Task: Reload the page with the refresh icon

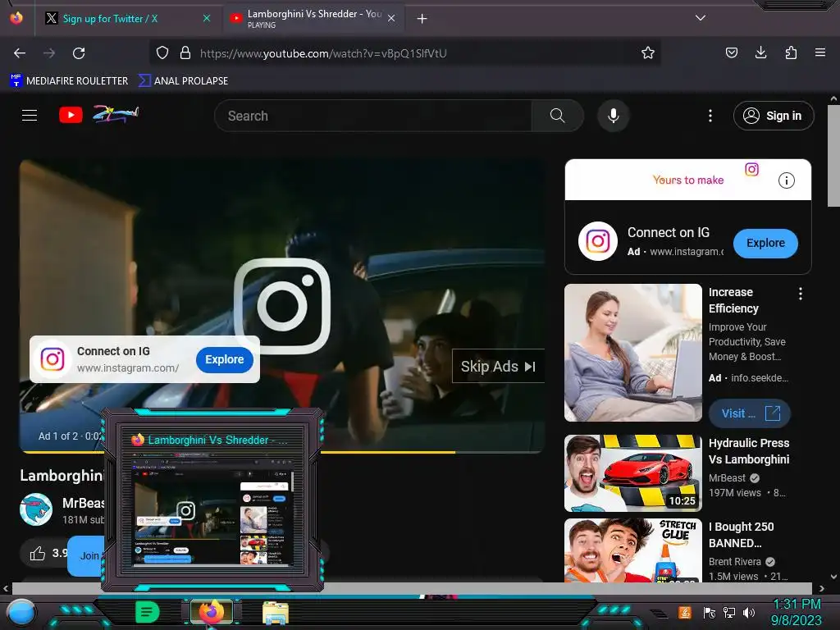Action: [x=79, y=53]
